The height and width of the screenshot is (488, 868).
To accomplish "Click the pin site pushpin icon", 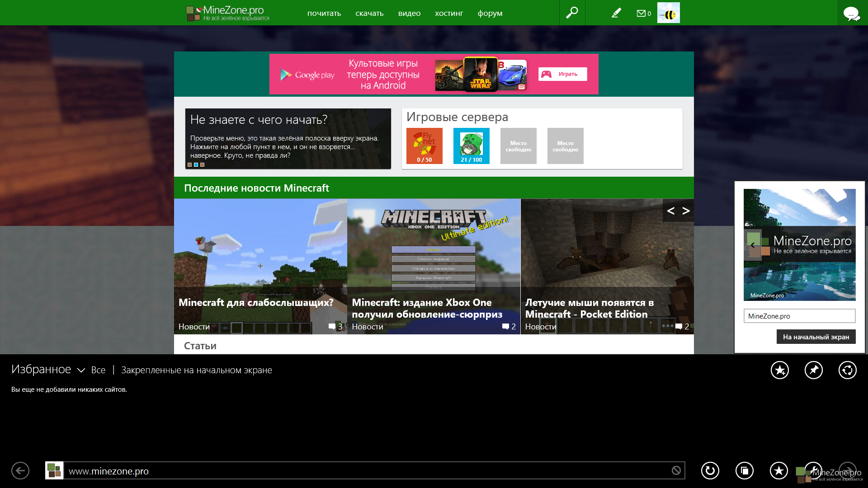I will tap(813, 370).
